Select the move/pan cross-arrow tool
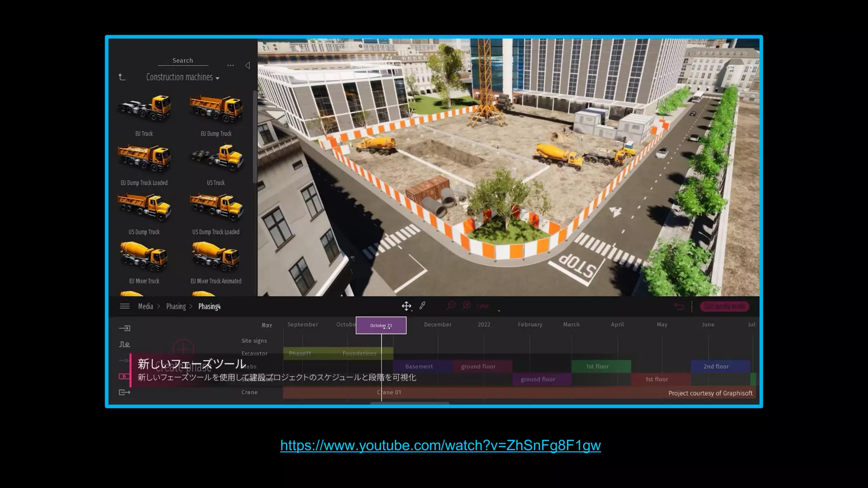Image resolution: width=868 pixels, height=488 pixels. click(x=406, y=306)
